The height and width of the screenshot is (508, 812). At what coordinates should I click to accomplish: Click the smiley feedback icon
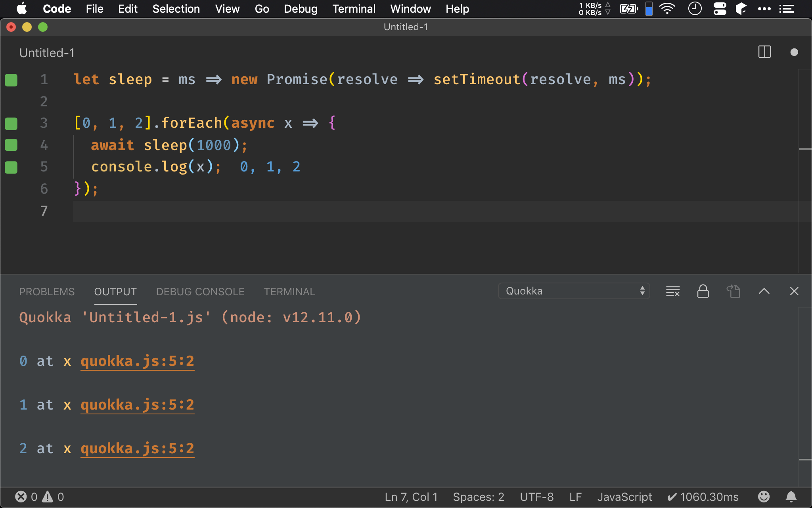(764, 496)
